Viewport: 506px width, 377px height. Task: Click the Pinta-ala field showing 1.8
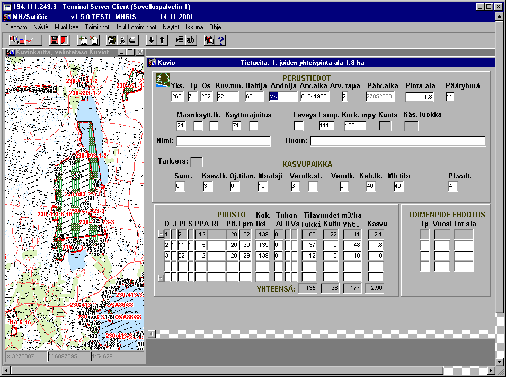[419, 97]
